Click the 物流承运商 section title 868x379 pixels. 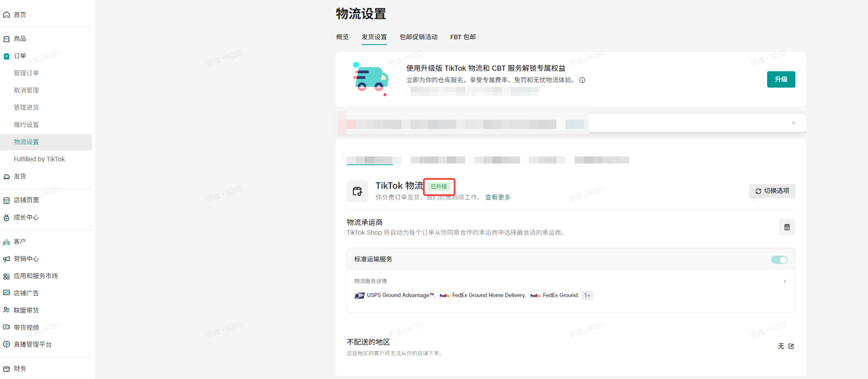(365, 222)
